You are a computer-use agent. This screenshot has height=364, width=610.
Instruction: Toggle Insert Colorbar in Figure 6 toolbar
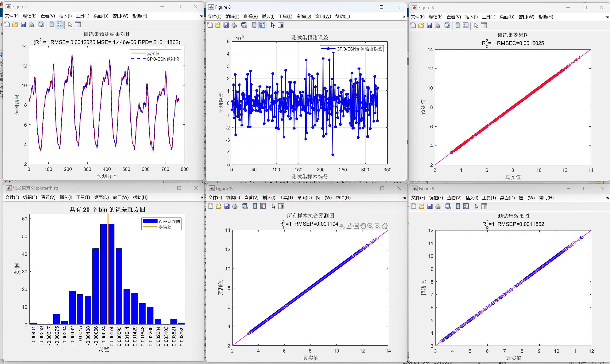click(x=254, y=25)
